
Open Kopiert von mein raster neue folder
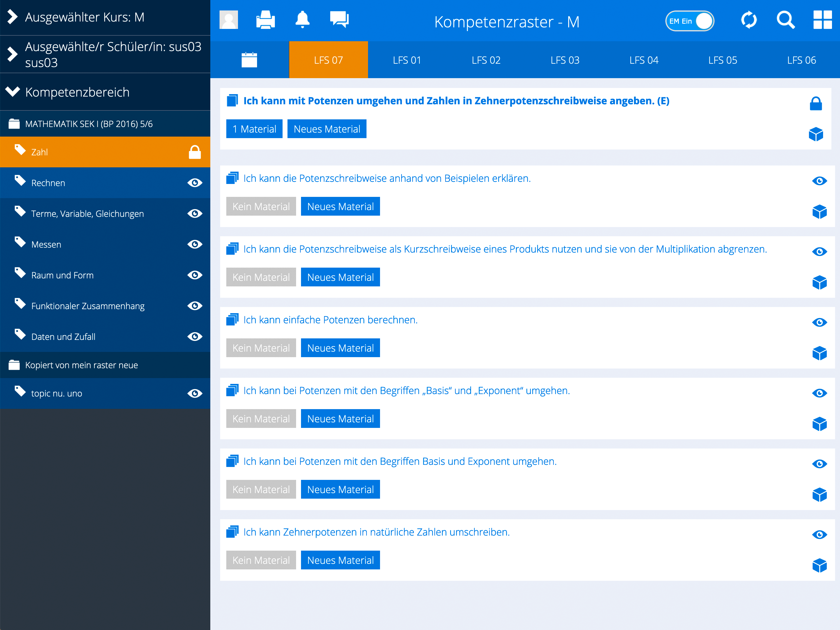click(x=105, y=365)
